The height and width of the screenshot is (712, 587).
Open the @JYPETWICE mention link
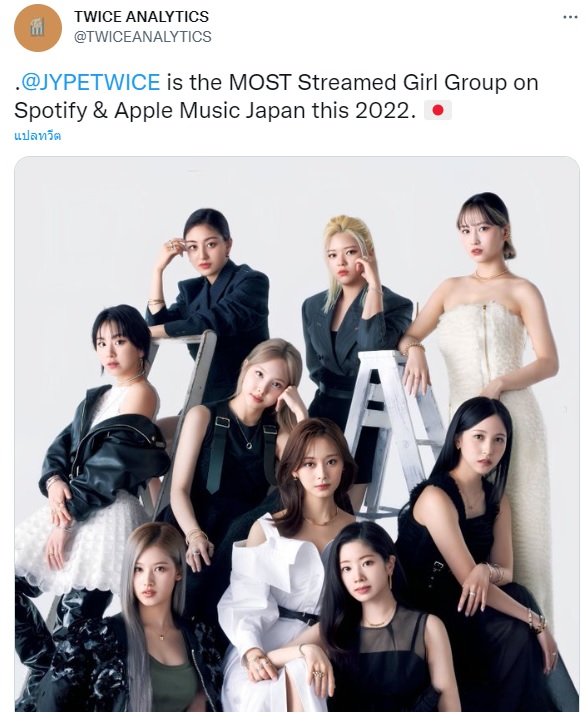click(91, 82)
